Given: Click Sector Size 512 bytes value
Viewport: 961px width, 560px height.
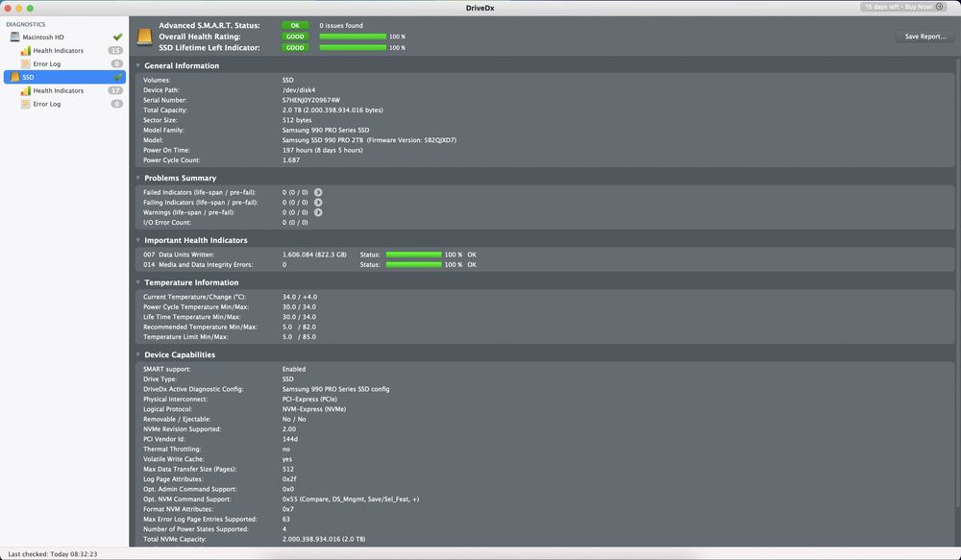Looking at the screenshot, I should 297,120.
